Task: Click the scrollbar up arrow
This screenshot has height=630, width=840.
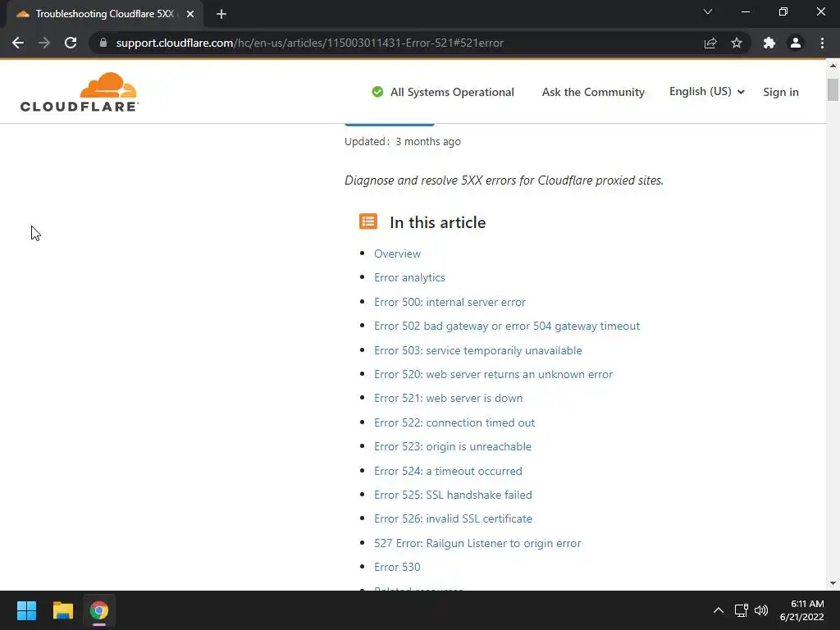Action: pyautogui.click(x=833, y=66)
